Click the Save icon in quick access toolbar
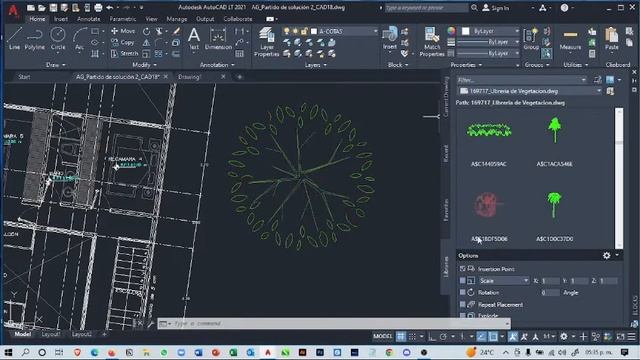The width and height of the screenshot is (640, 360). coord(53,7)
